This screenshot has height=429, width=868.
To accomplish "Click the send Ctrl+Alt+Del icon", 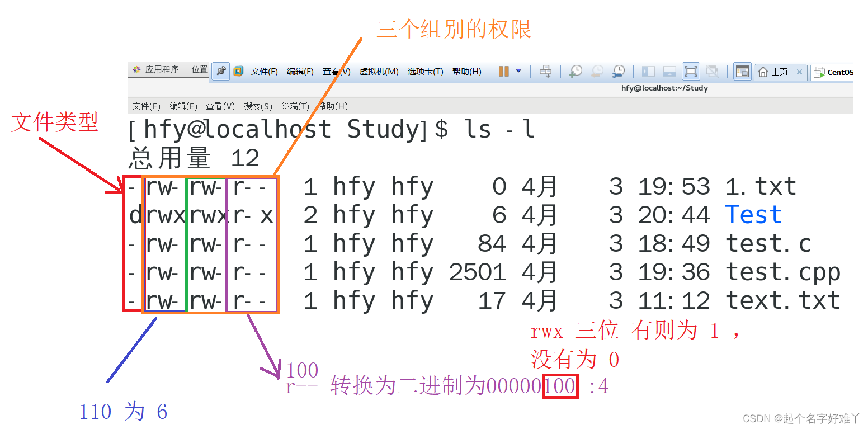I will 545,72.
